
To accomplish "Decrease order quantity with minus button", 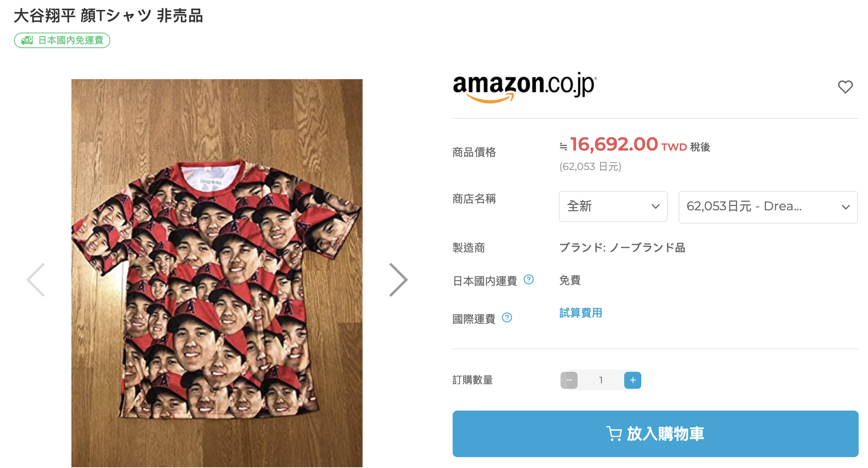I will point(569,380).
